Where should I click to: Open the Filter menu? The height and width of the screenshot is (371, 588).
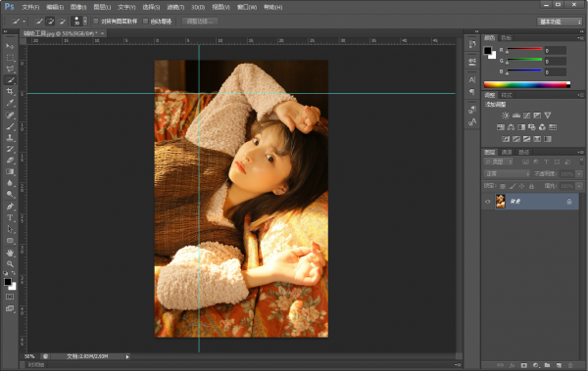[175, 7]
